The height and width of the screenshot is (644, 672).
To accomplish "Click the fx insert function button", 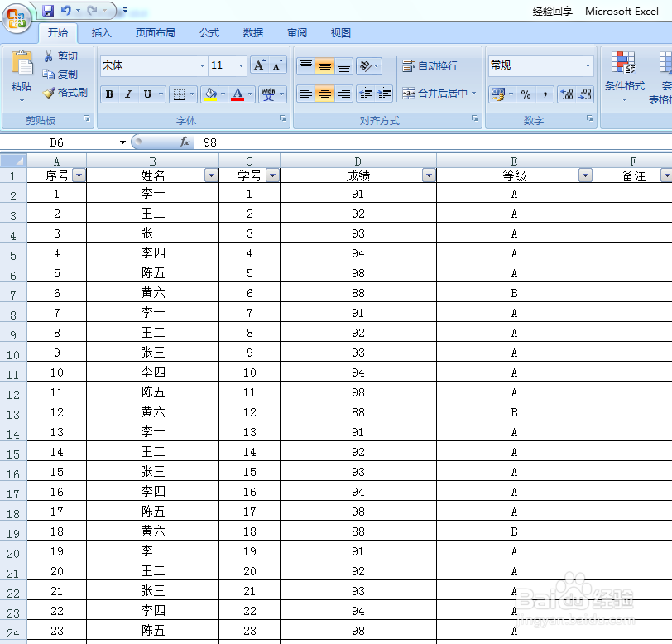I will click(185, 142).
